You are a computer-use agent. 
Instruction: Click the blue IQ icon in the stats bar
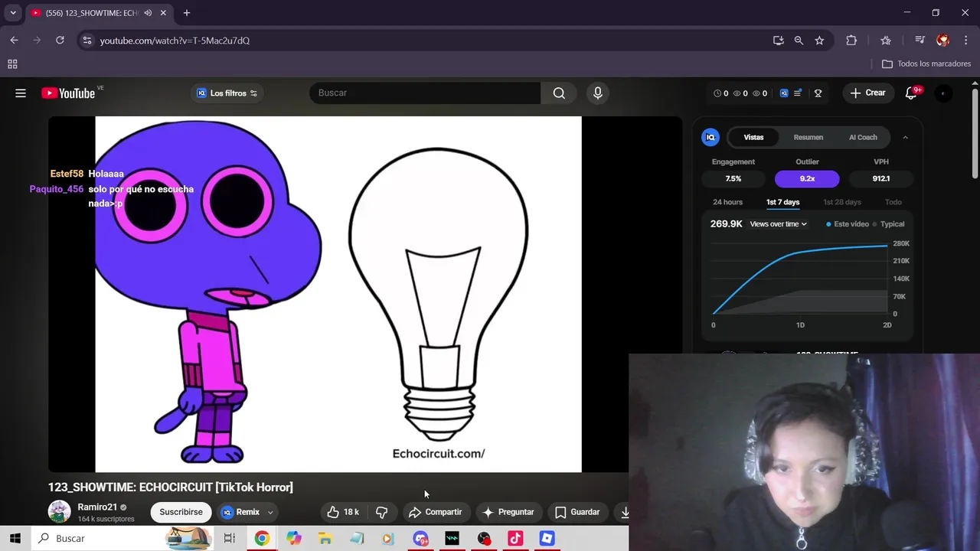tap(784, 93)
